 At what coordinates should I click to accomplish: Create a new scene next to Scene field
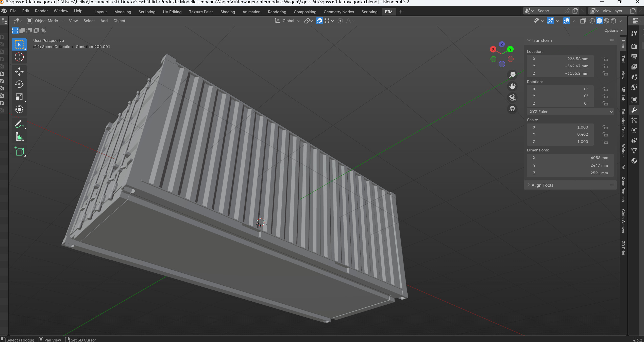click(575, 11)
